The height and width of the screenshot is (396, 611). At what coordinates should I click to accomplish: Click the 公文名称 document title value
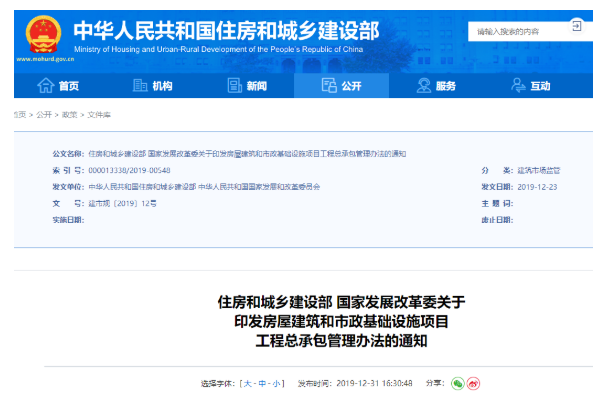tap(247, 154)
